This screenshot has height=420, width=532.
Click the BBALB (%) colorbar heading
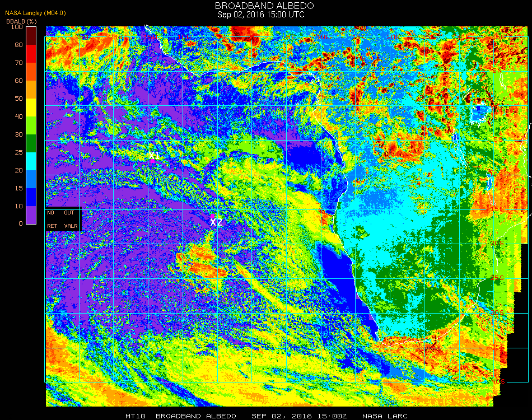pyautogui.click(x=21, y=21)
